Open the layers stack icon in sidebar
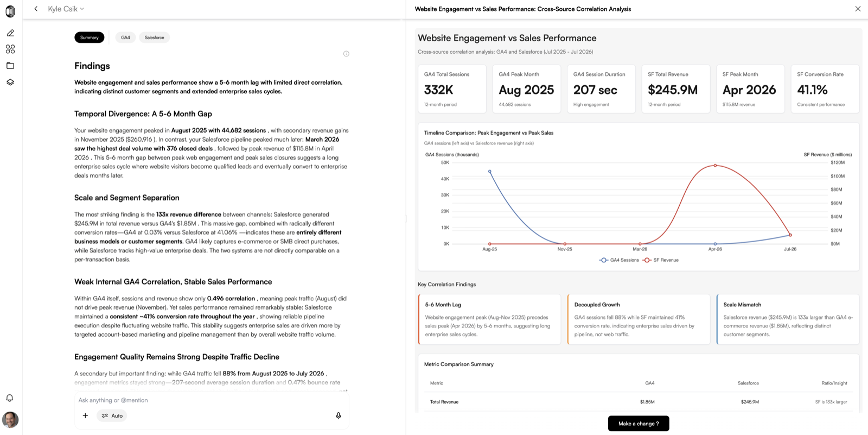 10,82
